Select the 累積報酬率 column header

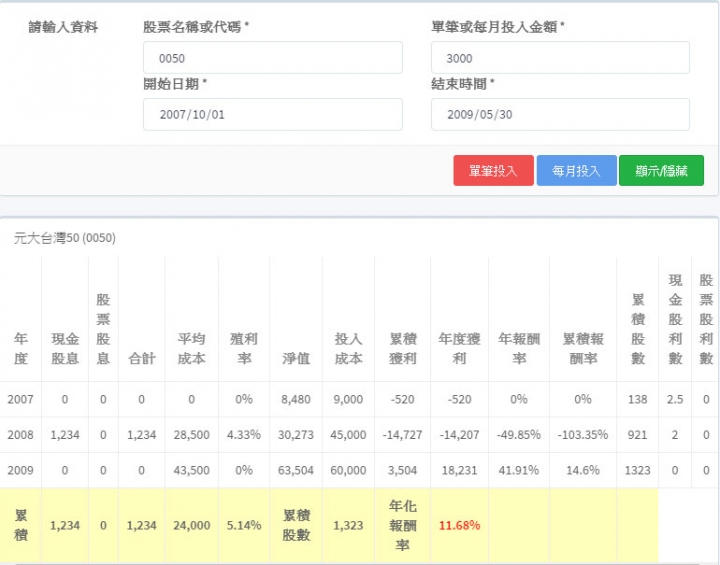[583, 349]
